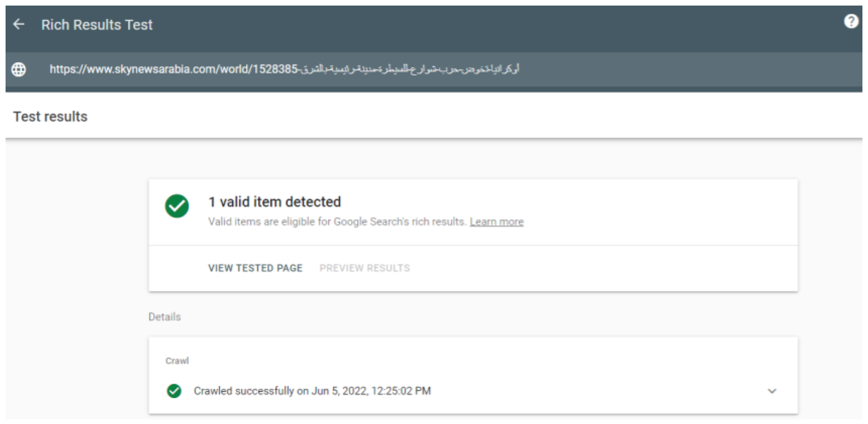Click the globe icon beside the URL
Viewport: 868px width, 424px height.
tap(19, 70)
